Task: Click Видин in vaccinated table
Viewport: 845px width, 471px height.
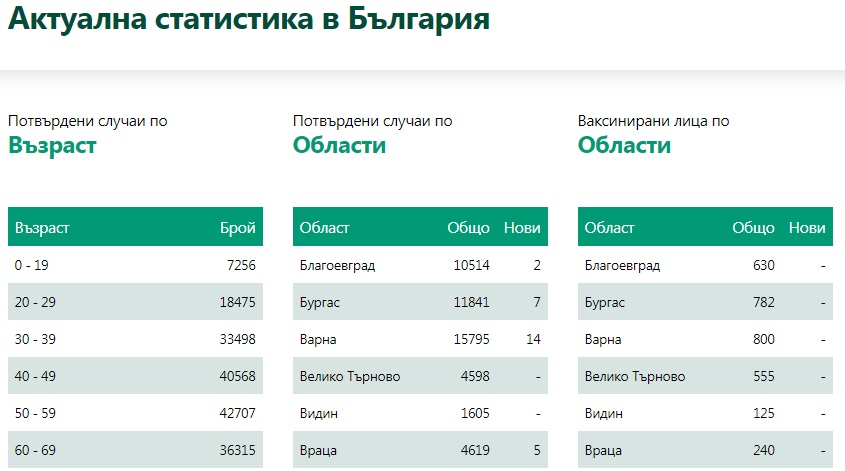Action: (x=604, y=413)
